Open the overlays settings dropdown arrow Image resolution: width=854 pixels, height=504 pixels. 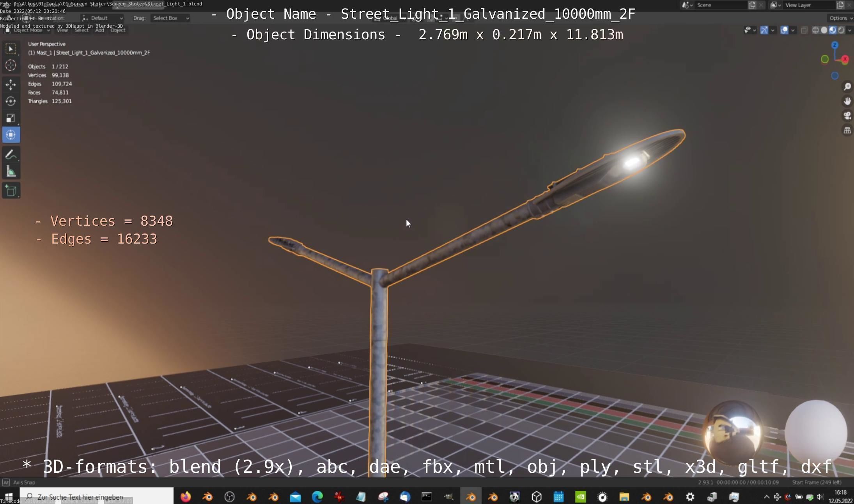793,30
